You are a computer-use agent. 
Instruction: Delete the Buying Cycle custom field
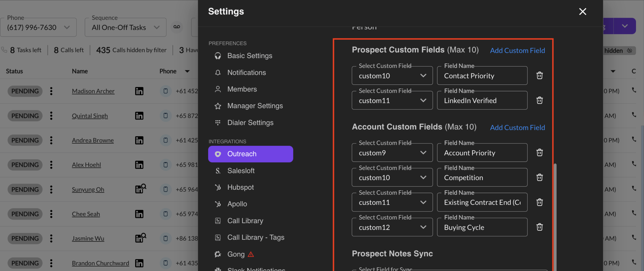[540, 227]
